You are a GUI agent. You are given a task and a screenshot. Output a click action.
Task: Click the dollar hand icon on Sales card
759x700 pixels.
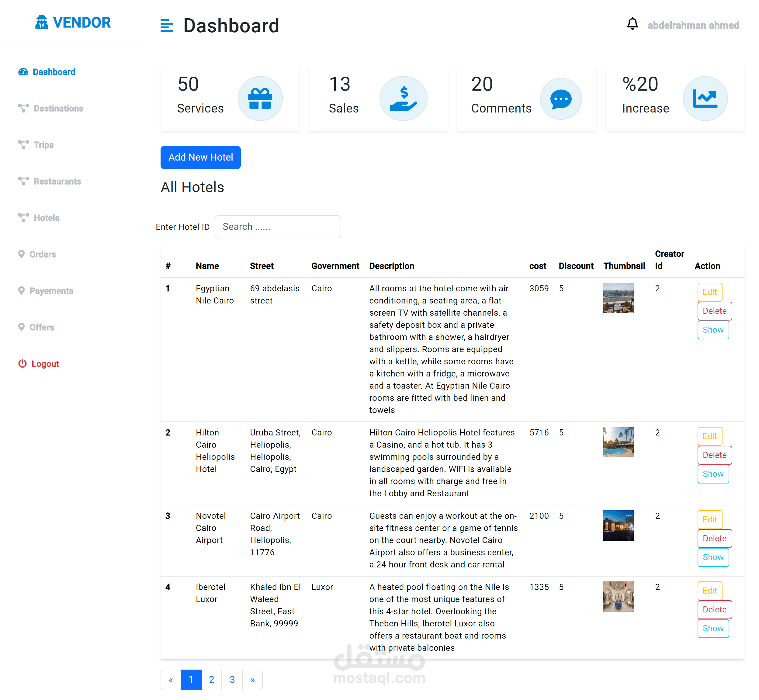(x=404, y=98)
